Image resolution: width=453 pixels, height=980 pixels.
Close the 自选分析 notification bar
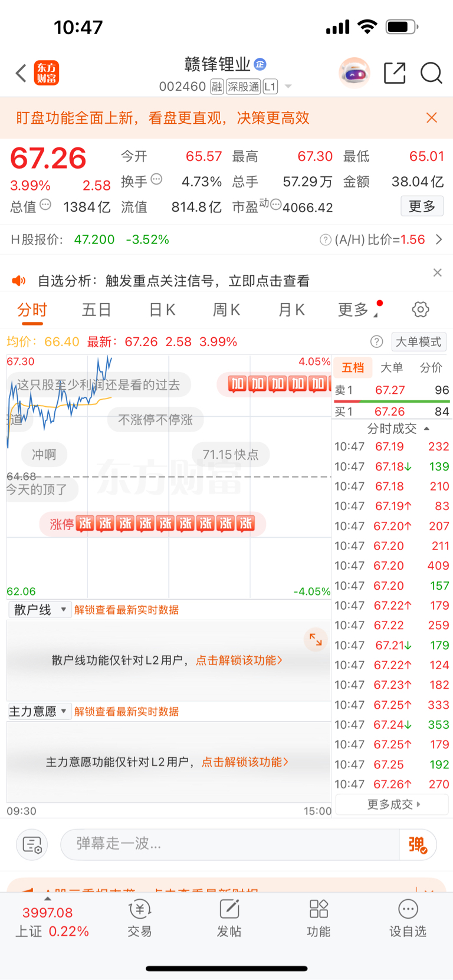(x=437, y=272)
